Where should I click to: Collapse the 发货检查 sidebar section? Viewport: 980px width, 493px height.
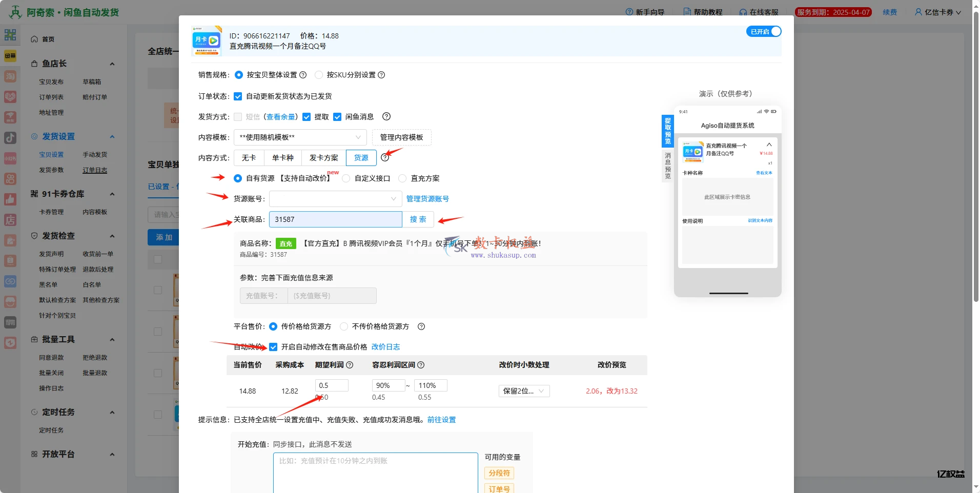[x=112, y=236]
